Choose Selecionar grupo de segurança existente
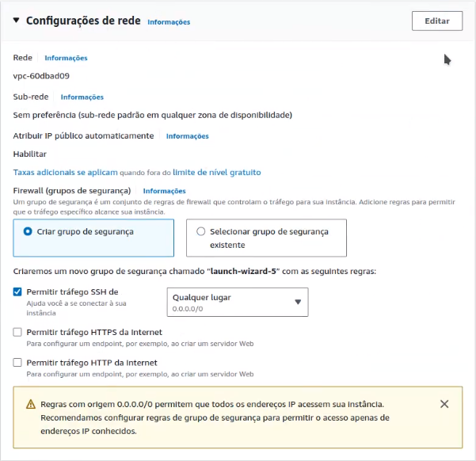476x461 pixels. tap(266, 238)
